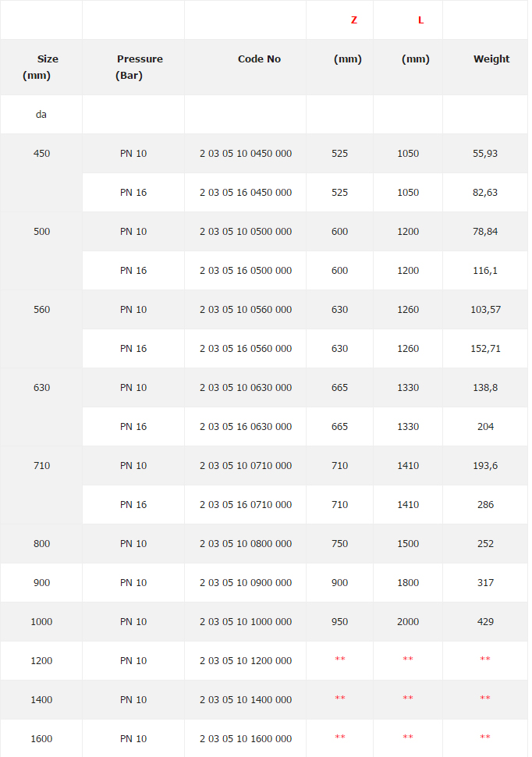Select code 2 03 05 10 0450 000

(246, 154)
